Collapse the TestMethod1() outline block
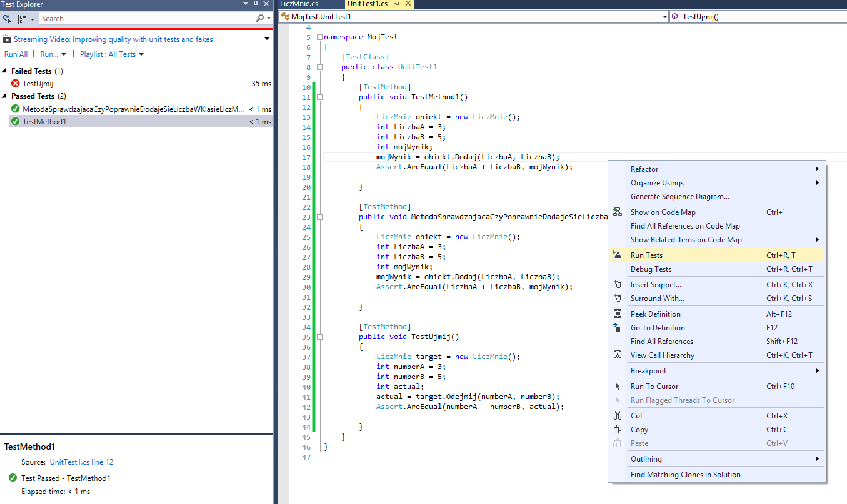 (x=319, y=97)
